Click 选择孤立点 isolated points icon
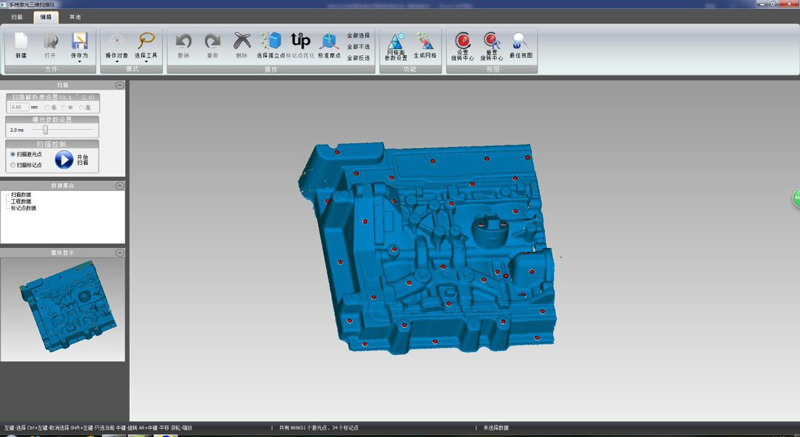The width and height of the screenshot is (800, 437). point(271,42)
